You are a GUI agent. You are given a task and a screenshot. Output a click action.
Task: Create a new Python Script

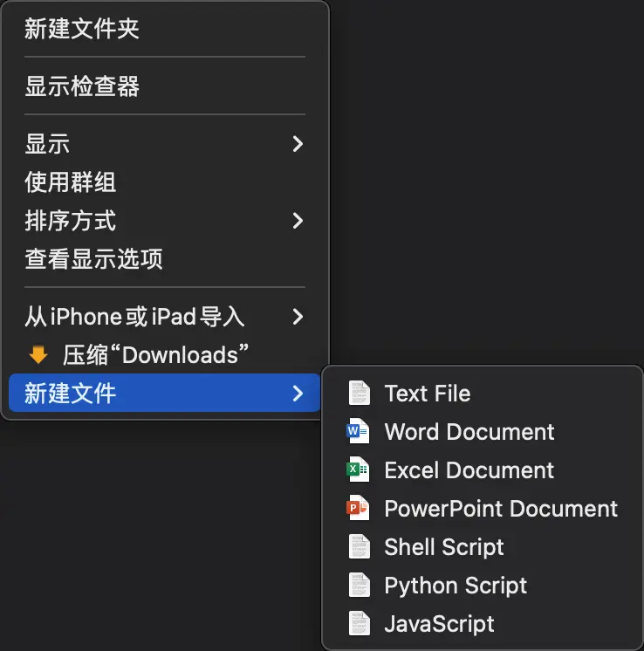coord(483,585)
